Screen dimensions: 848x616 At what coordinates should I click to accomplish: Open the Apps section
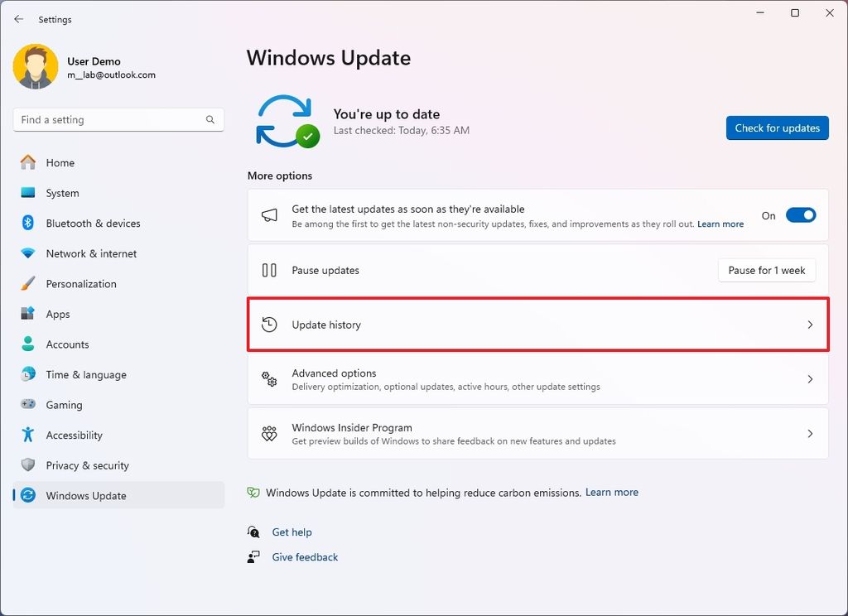click(x=58, y=314)
